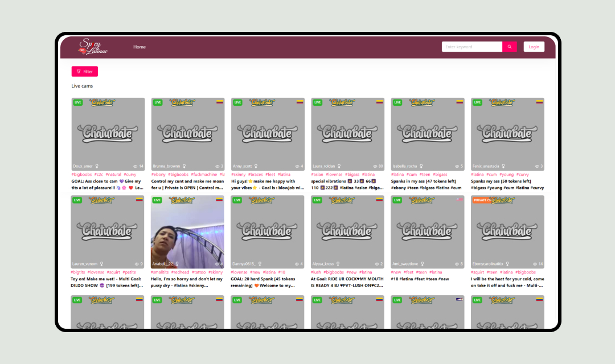Click the viewer count eye on Laura_roldan's card
Image resolution: width=615 pixels, height=364 pixels.
tap(375, 167)
